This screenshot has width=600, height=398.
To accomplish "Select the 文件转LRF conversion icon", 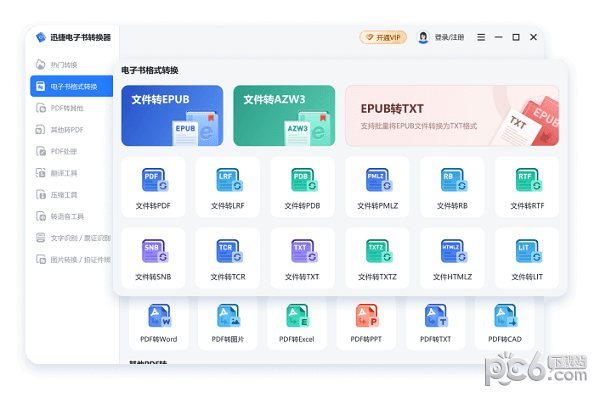I will tap(229, 180).
